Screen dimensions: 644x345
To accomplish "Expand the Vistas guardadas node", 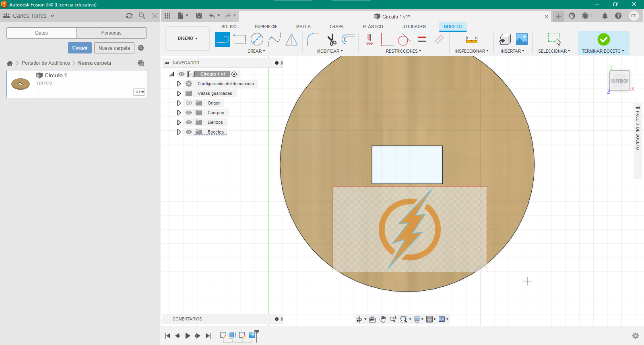I will [179, 93].
